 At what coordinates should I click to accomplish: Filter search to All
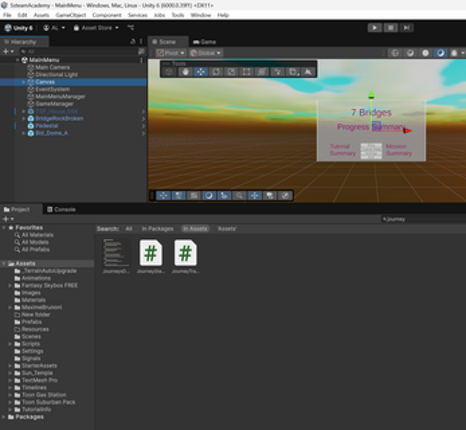point(129,229)
